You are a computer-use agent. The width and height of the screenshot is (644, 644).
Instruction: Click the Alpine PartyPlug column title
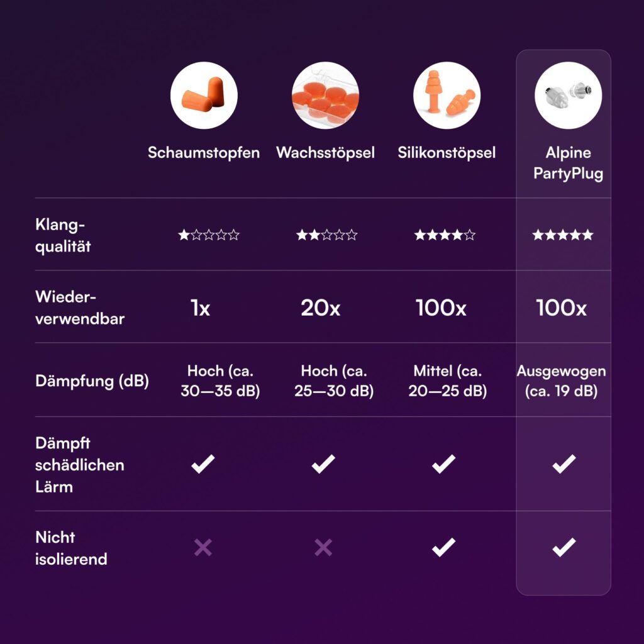(569, 163)
